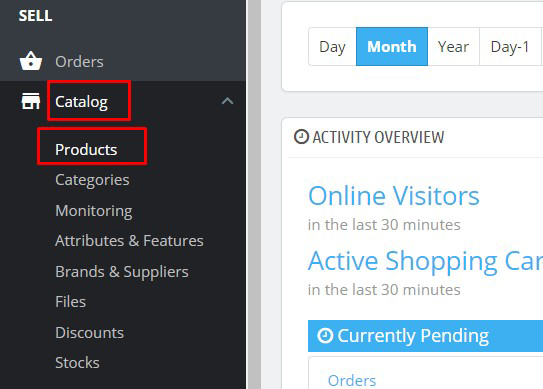Open Brands & Suppliers page
The image size is (543, 389).
[x=122, y=272]
